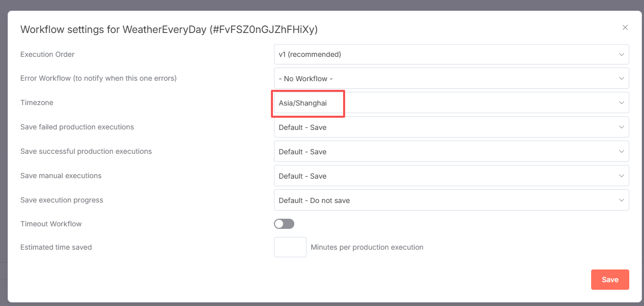Open Save execution progress dropdown
This screenshot has width=644, height=306.
(451, 200)
